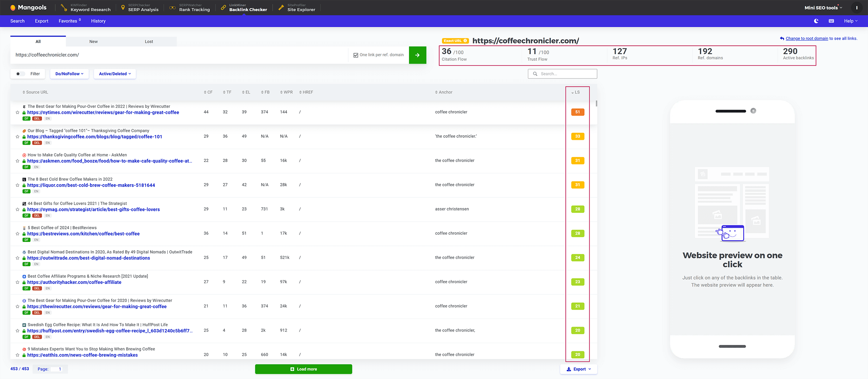Image resolution: width=868 pixels, height=379 pixels.
Task: Open user account avatar
Action: (x=857, y=8)
